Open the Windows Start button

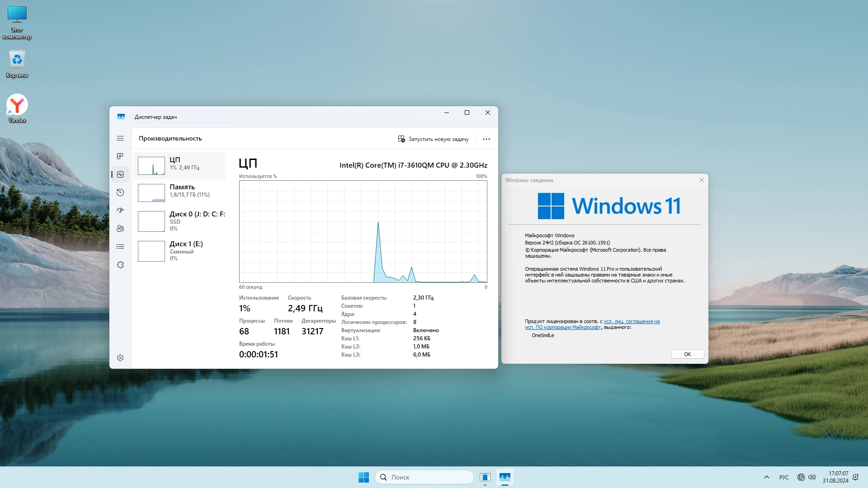coord(363,477)
